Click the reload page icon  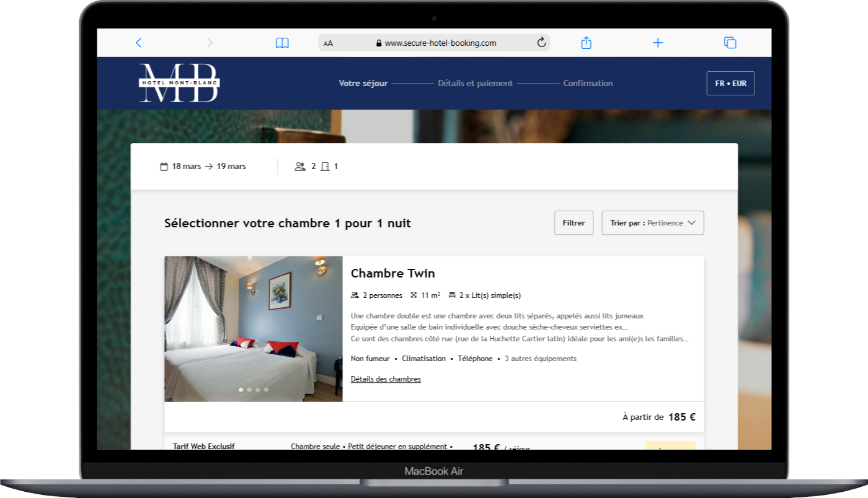click(x=541, y=43)
